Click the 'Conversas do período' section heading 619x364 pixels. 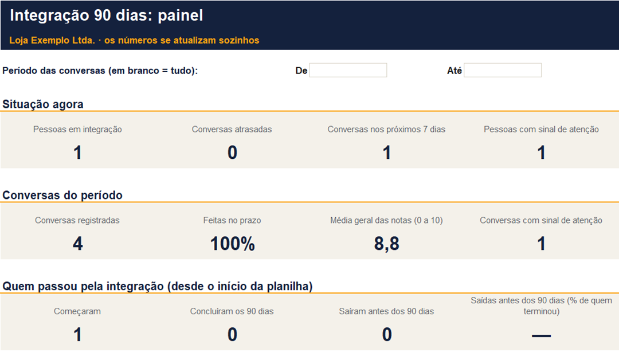pos(62,195)
